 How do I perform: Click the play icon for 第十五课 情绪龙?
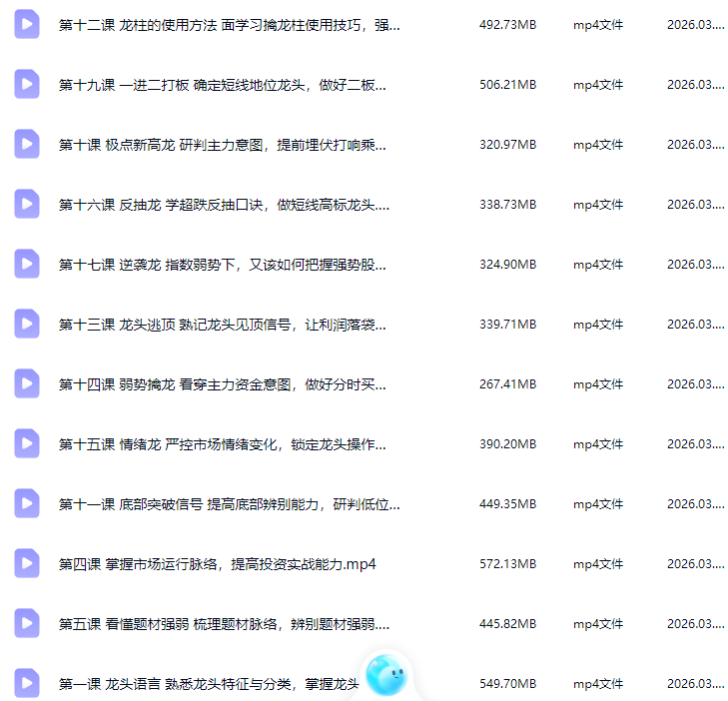click(x=27, y=444)
